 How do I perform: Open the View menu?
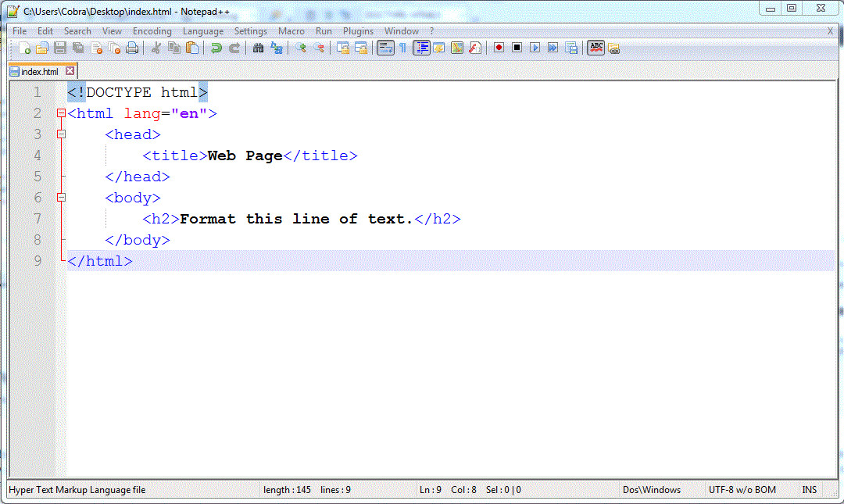point(112,31)
